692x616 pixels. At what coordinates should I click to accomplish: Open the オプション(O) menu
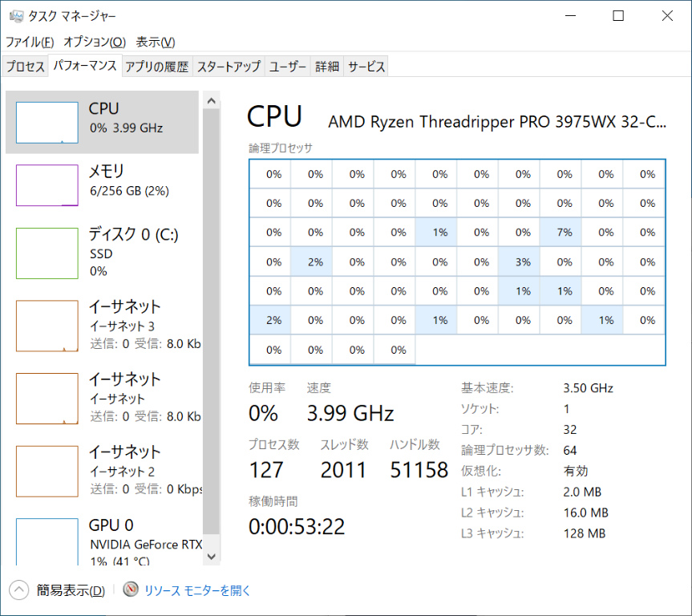coord(95,42)
